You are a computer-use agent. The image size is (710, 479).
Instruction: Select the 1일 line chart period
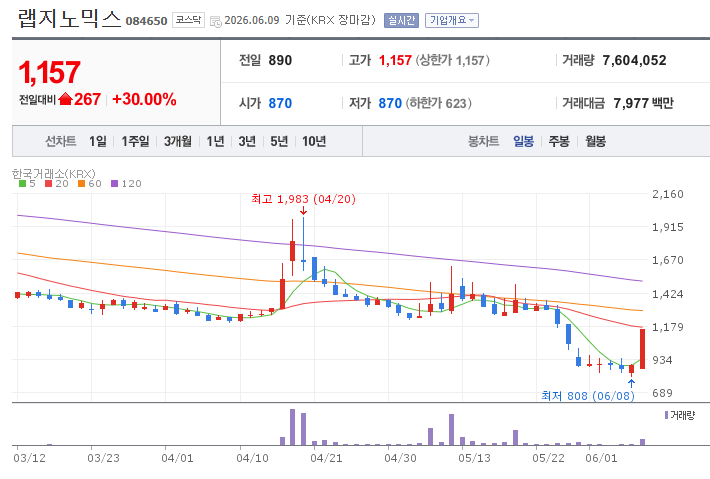coord(98,141)
